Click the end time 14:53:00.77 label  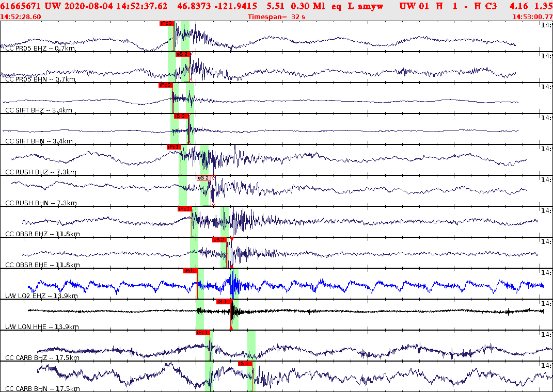(x=531, y=17)
